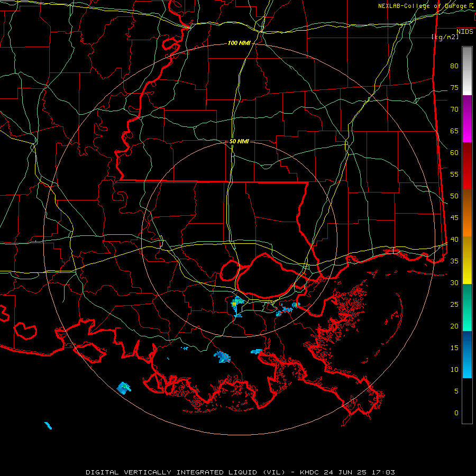This screenshot has width=476, height=476.
Task: Select the yellow-olive band of the VIL scale
Action: (x=467, y=260)
